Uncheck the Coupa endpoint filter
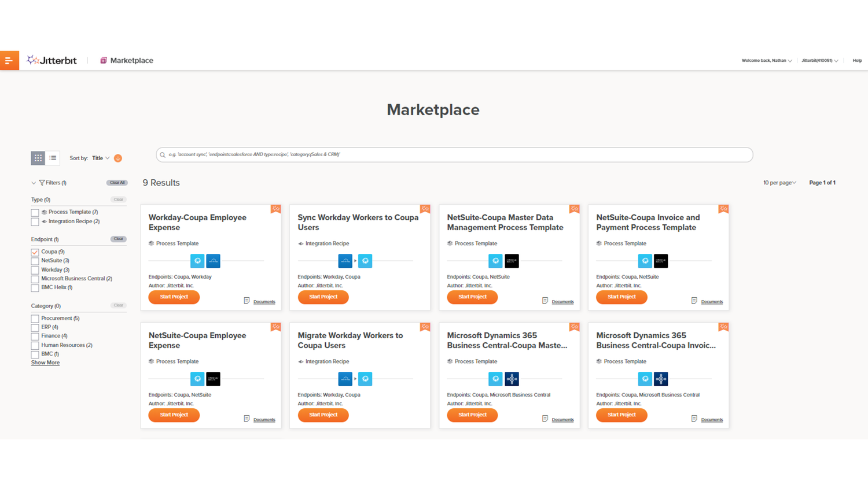868x488 pixels. click(x=35, y=252)
